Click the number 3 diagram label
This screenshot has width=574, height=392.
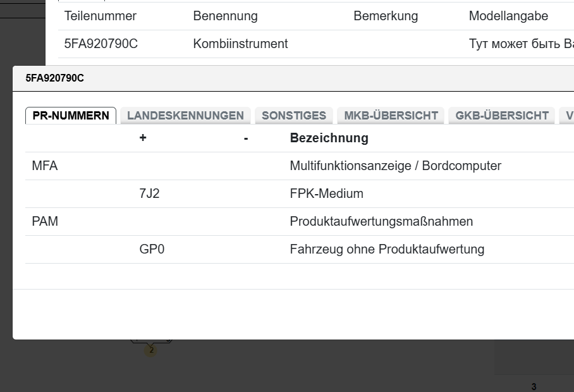(x=534, y=387)
